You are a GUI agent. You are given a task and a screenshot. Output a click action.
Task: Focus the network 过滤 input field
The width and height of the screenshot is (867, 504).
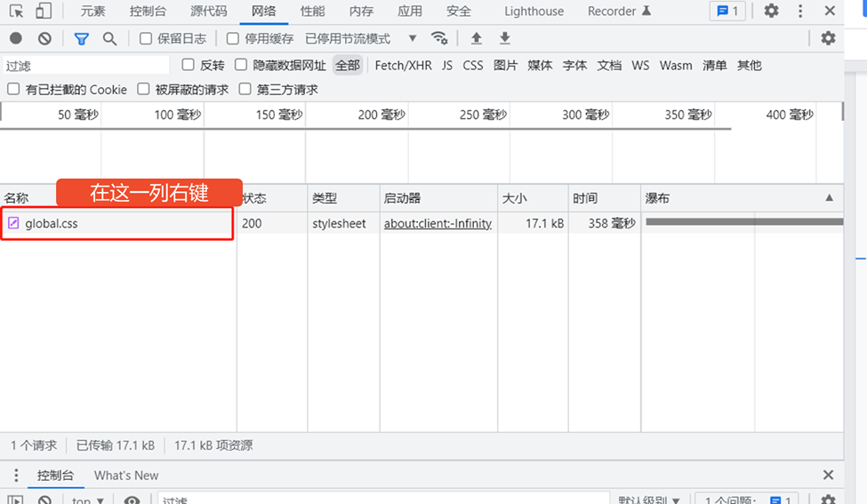[85, 65]
